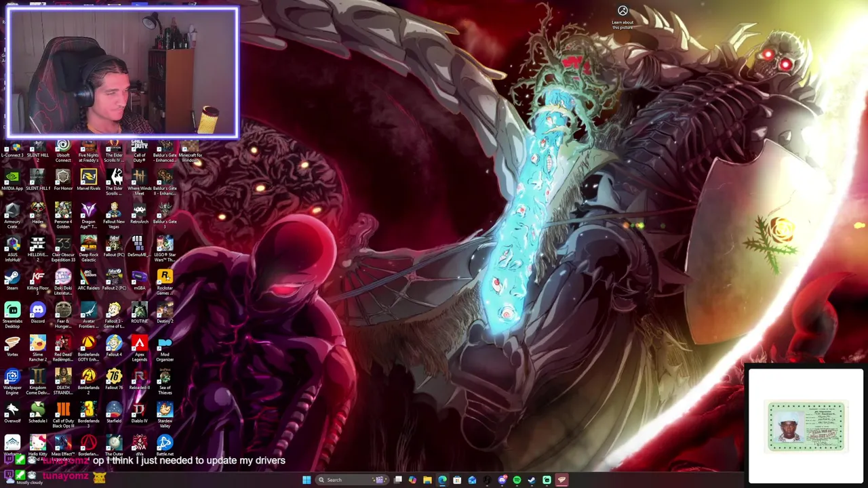868x488 pixels.
Task: Select the DEATH STRANDING shortcut
Action: pos(63,383)
